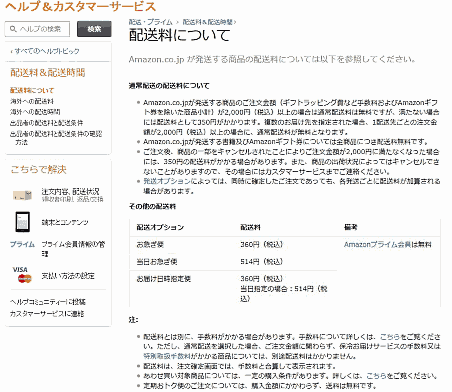The width and height of the screenshot is (452, 392).
Task: Click こちらで解決 panel heading
Action: pyautogui.click(x=38, y=170)
